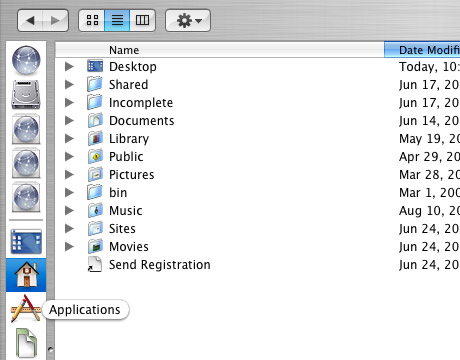
Task: Select the Shared row name
Action: tap(128, 84)
